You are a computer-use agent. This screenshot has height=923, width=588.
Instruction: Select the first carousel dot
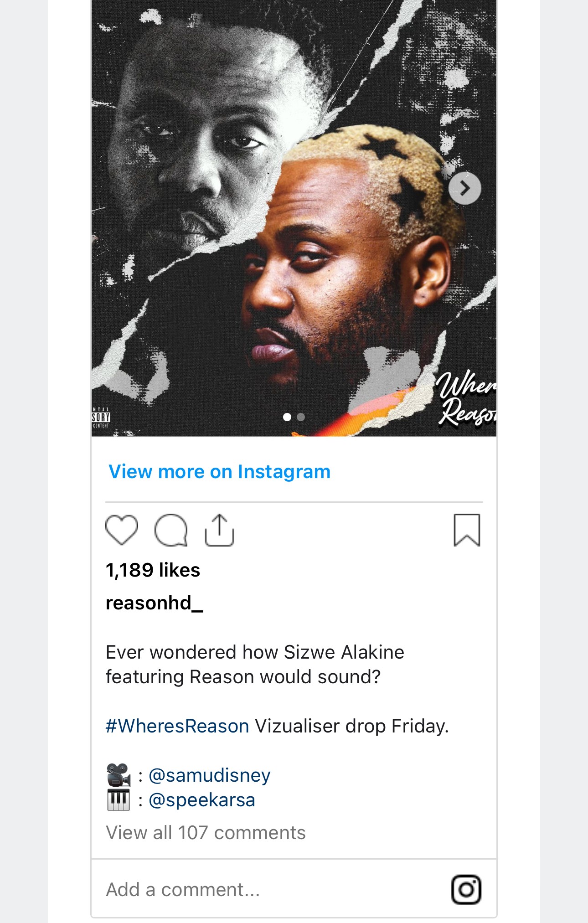[x=287, y=417]
